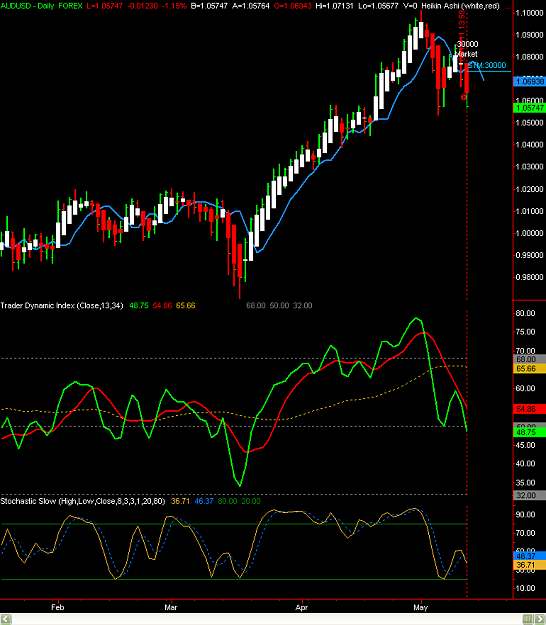Click the 80.00 20.00 stochastic level legend

click(x=239, y=501)
